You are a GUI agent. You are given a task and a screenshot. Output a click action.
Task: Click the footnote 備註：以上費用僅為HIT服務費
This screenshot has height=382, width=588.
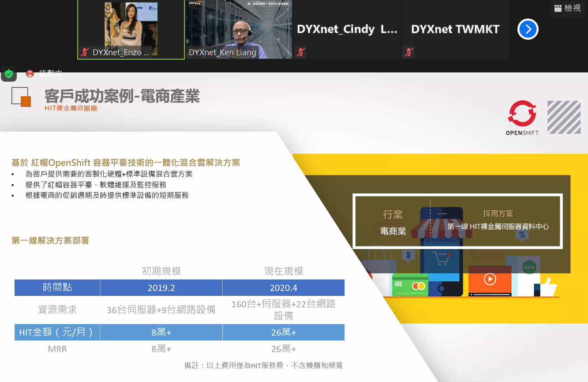tap(263, 365)
